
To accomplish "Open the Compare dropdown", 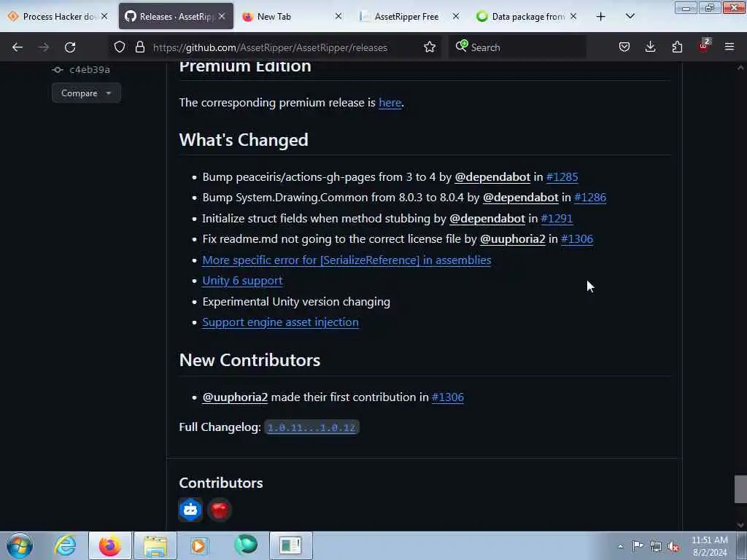I will pos(86,93).
